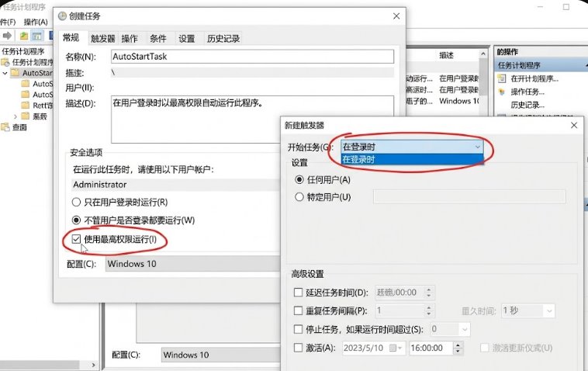
Task: Click 在开计划程序... action link
Action: click(x=534, y=78)
